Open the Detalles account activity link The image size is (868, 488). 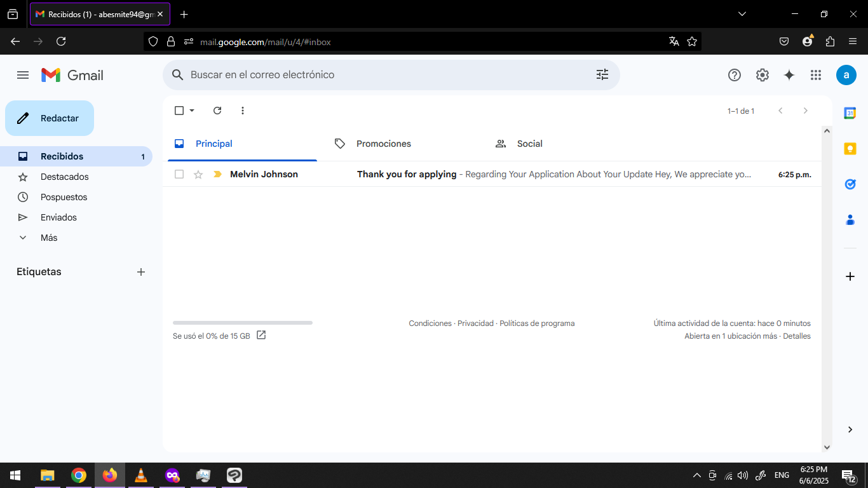797,336
